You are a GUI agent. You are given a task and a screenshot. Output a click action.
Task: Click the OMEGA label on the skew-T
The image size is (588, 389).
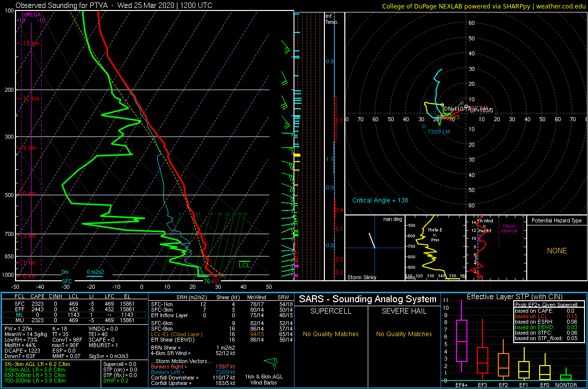pos(31,14)
